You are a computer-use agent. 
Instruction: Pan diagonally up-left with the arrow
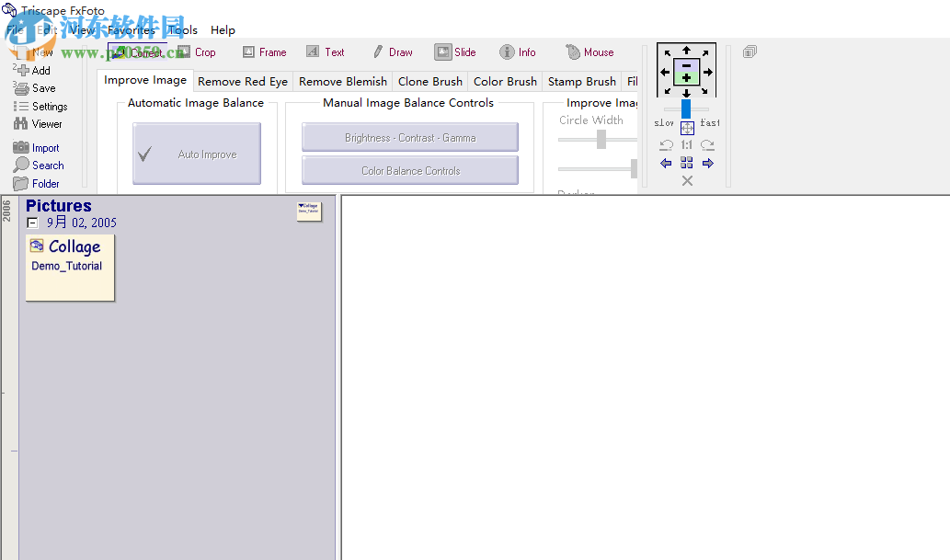(667, 52)
